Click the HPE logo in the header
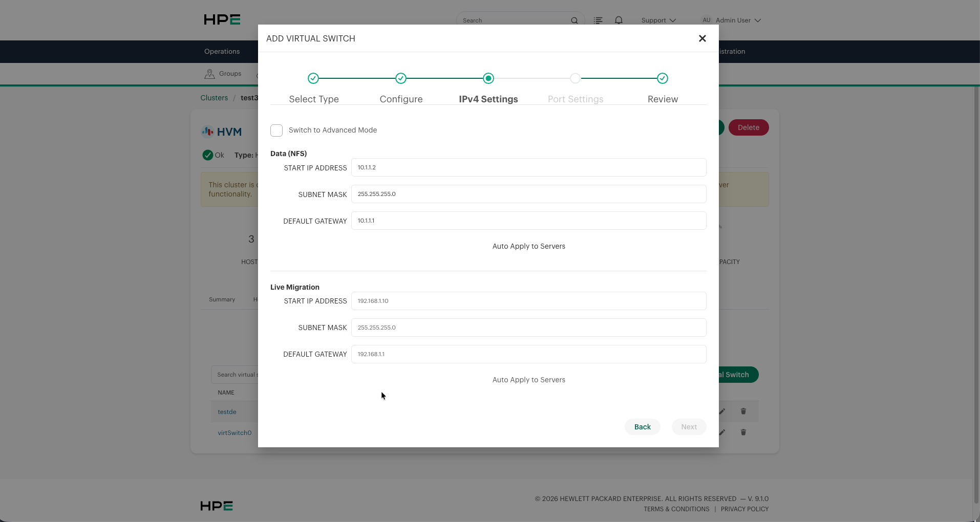Viewport: 980px width, 522px height. click(x=222, y=19)
